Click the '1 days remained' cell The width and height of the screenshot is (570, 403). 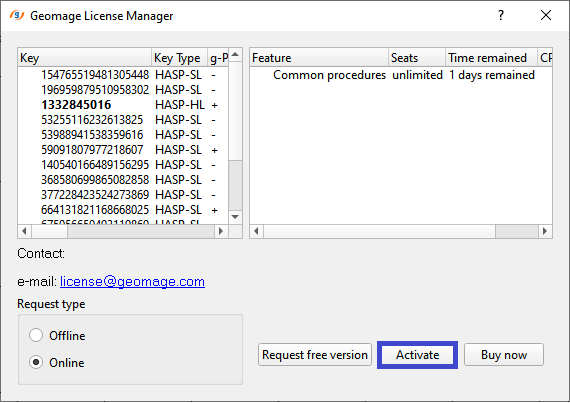tap(491, 75)
